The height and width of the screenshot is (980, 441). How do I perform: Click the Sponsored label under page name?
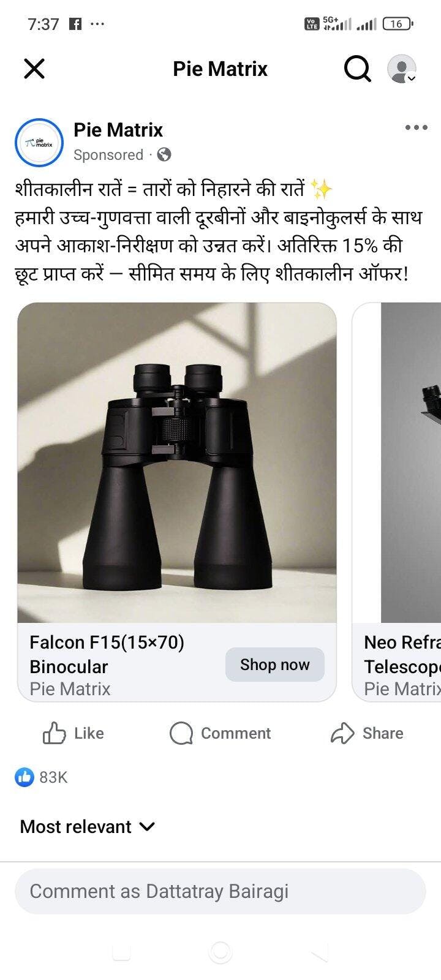108,155
